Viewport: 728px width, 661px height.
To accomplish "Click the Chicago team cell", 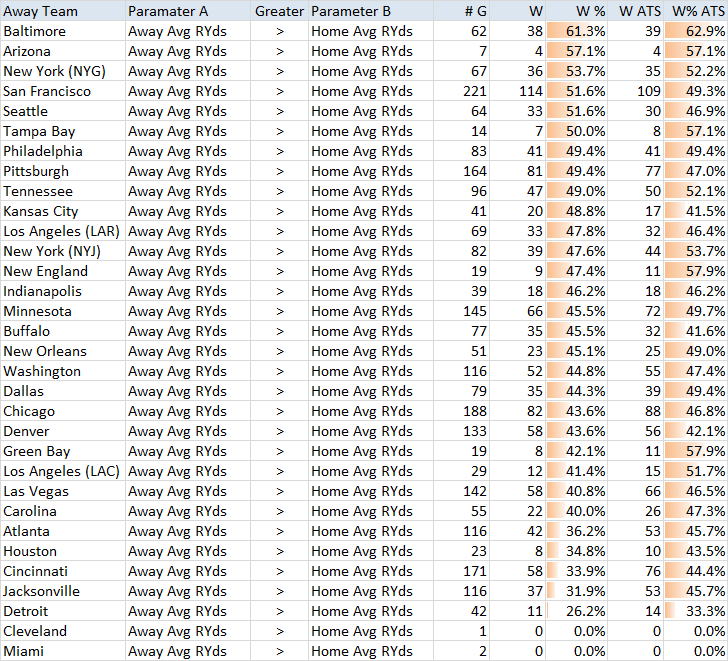I will (63, 411).
